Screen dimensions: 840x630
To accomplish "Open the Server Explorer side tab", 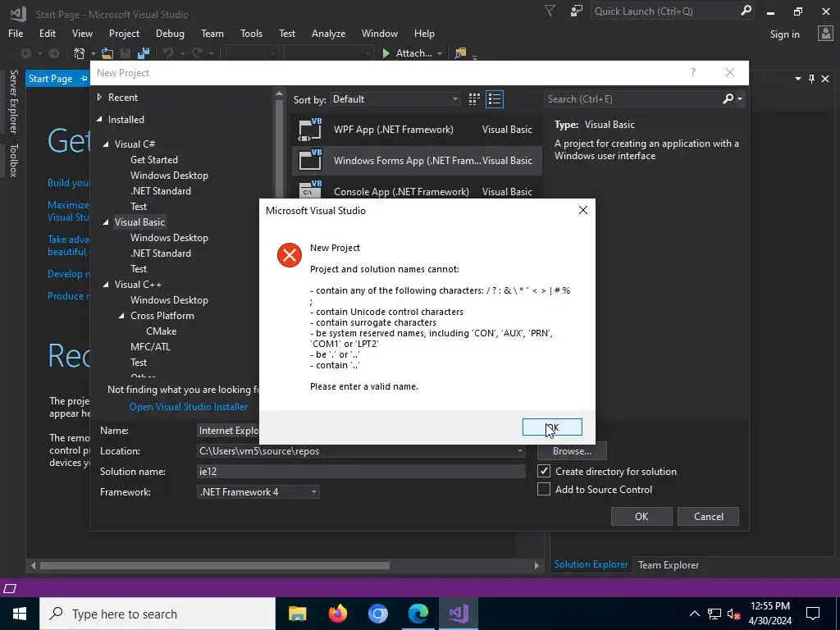I will coord(14,101).
